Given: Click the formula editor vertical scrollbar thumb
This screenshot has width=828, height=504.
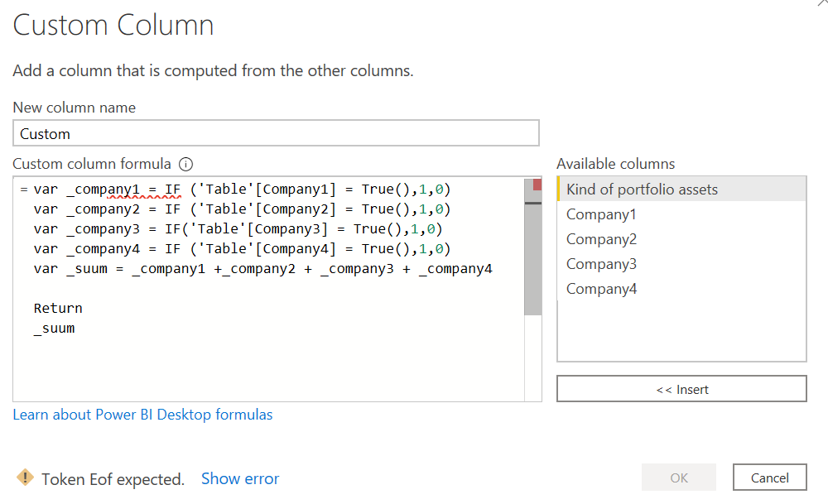Looking at the screenshot, I should click(532, 247).
